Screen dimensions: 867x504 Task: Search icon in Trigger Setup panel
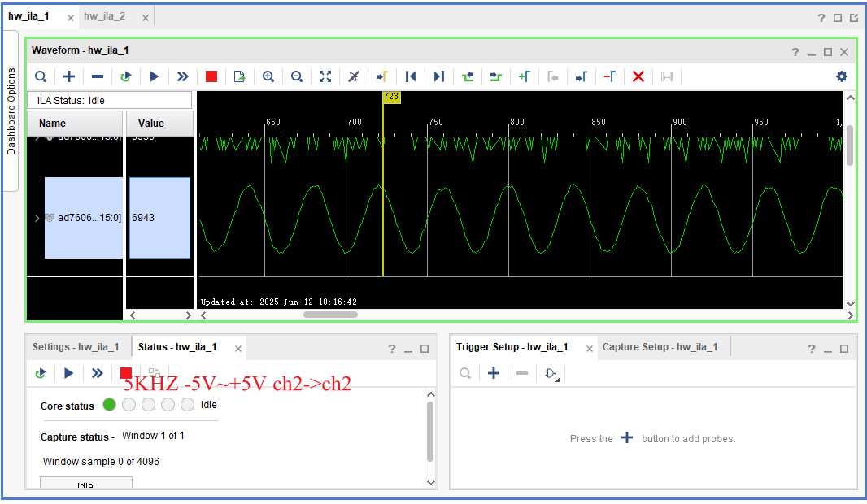(x=465, y=374)
